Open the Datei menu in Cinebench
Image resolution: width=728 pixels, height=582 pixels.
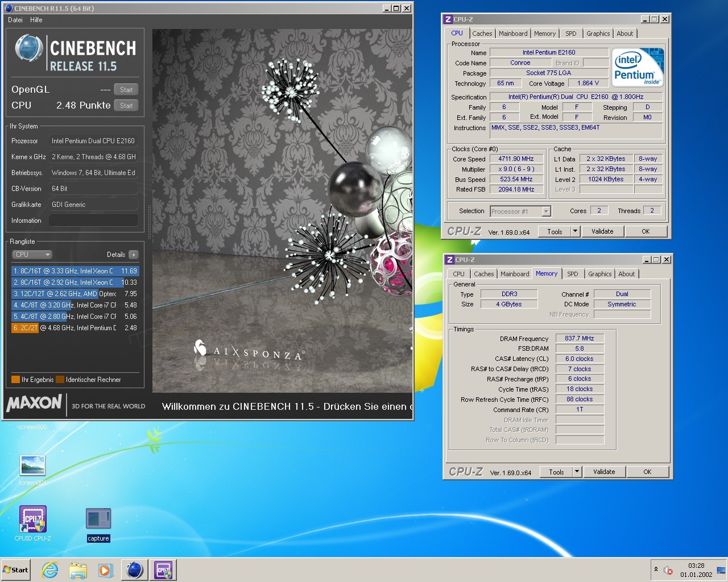[x=15, y=20]
